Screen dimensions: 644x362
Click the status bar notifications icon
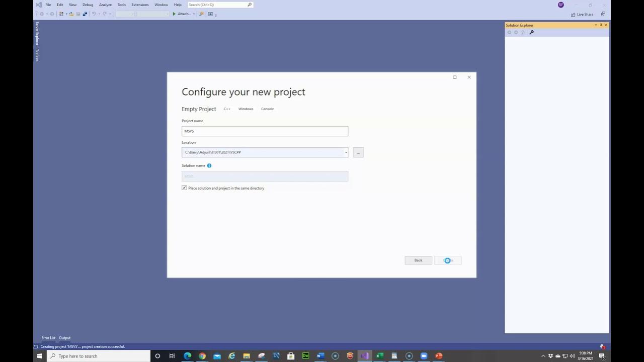pyautogui.click(x=602, y=346)
